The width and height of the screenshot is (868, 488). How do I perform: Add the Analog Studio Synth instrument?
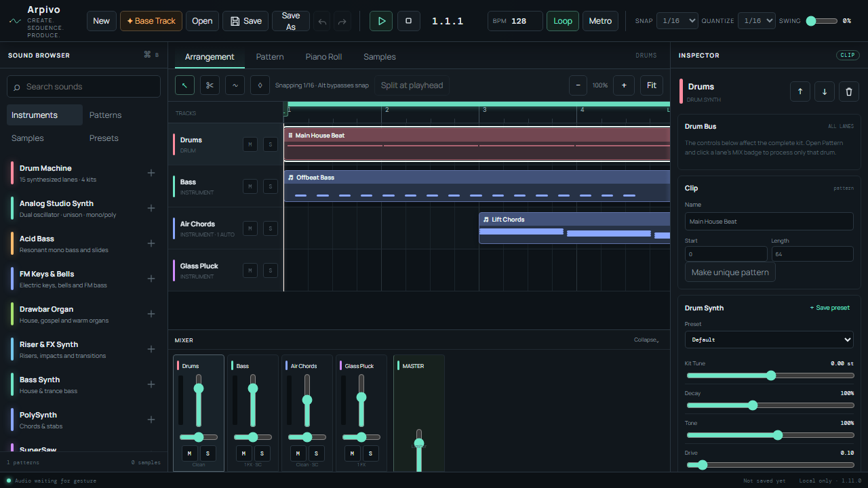[x=151, y=208]
